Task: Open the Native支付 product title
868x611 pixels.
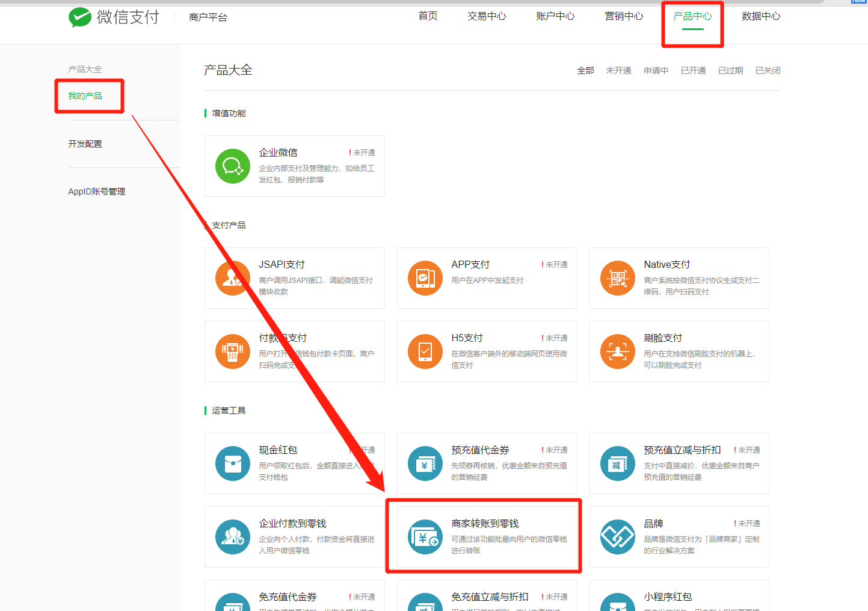Action: tap(667, 265)
